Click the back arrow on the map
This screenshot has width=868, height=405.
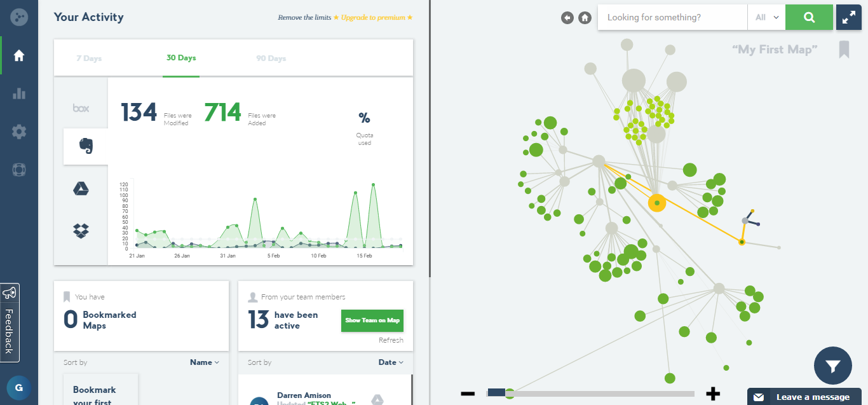click(567, 18)
